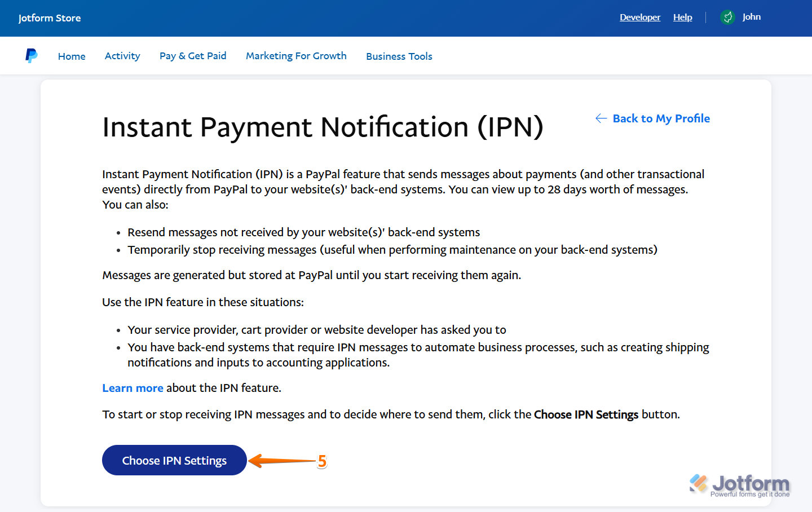
Task: Select the Activity tab
Action: tap(122, 55)
